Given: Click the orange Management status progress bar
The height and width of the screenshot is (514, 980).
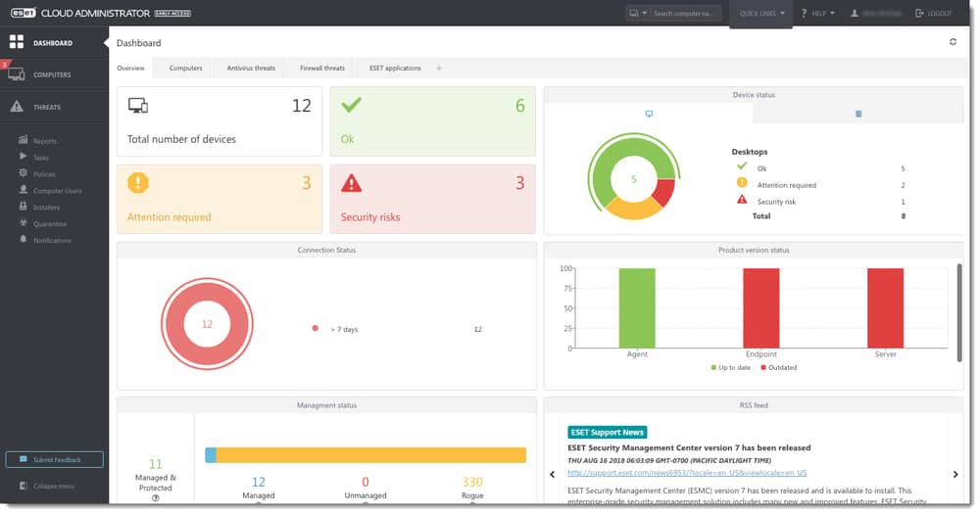Looking at the screenshot, I should [371, 455].
